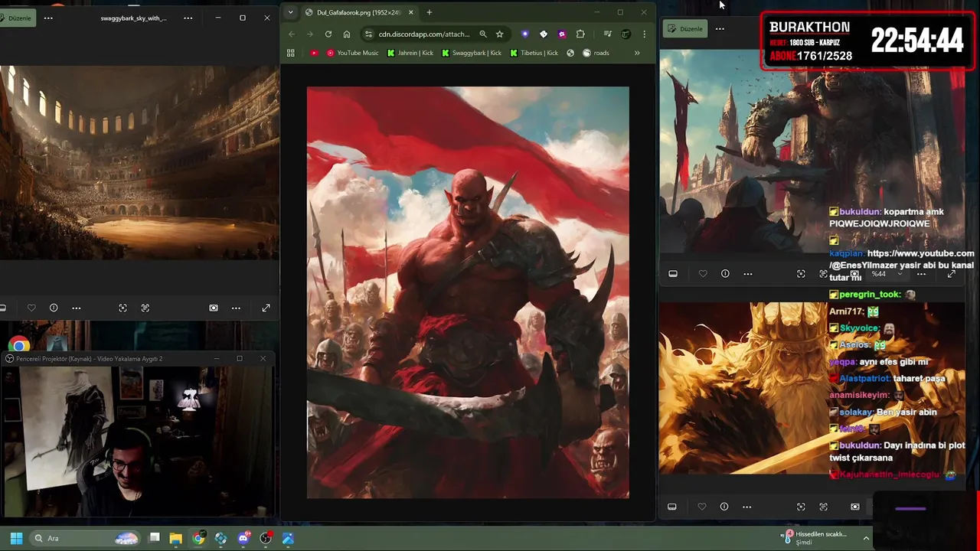The image size is (980, 551).
Task: Open the YouTube bookmark icon
Action: click(x=314, y=53)
